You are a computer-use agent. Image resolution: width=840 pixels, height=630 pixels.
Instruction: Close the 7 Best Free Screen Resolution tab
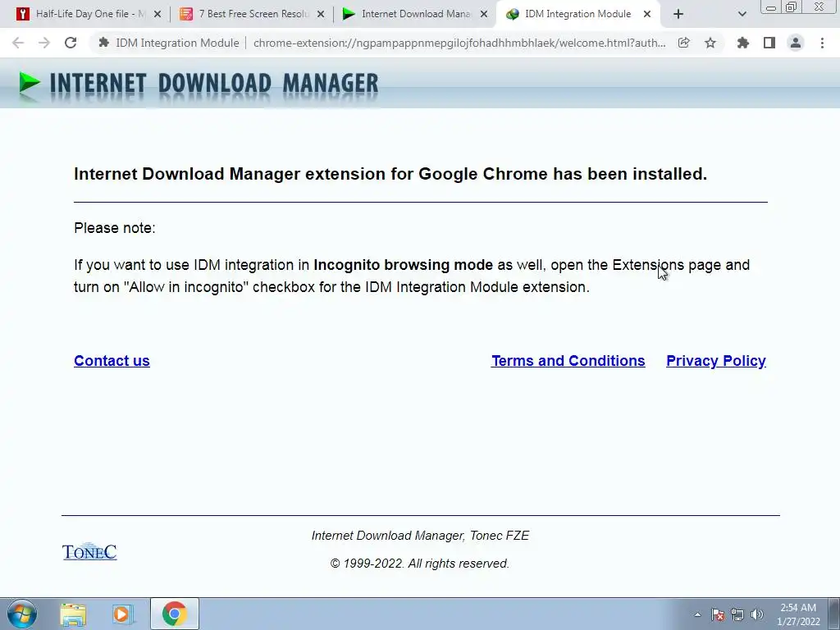pyautogui.click(x=321, y=15)
